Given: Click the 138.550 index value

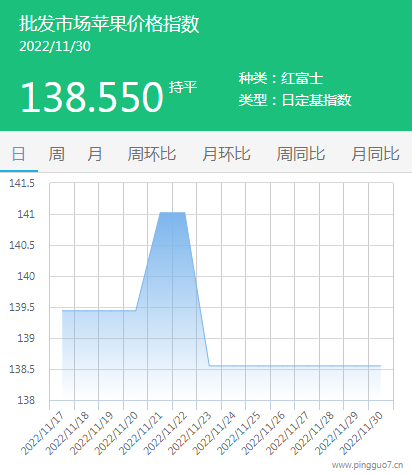Looking at the screenshot, I should [x=92, y=97].
